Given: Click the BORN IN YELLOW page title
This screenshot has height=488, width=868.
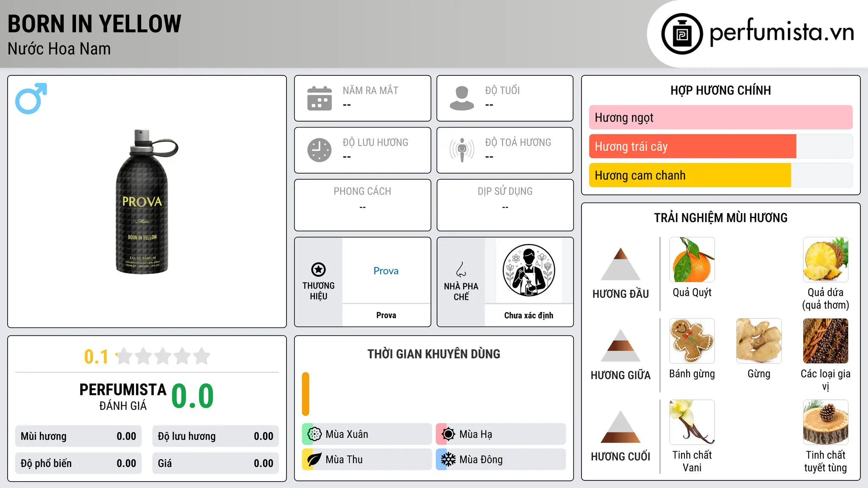Looking at the screenshot, I should click(x=95, y=24).
